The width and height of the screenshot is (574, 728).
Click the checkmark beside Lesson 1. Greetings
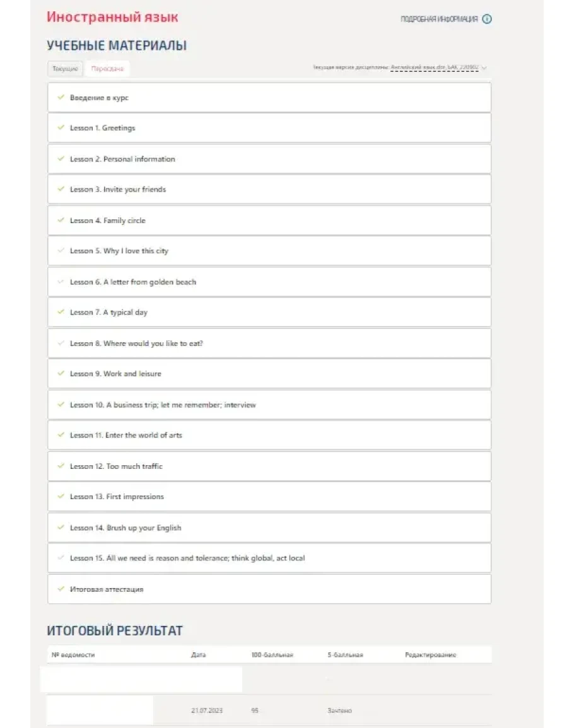coord(61,128)
